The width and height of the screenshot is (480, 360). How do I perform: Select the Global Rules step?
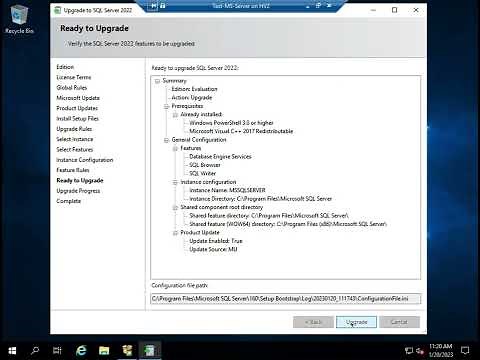[x=72, y=88]
